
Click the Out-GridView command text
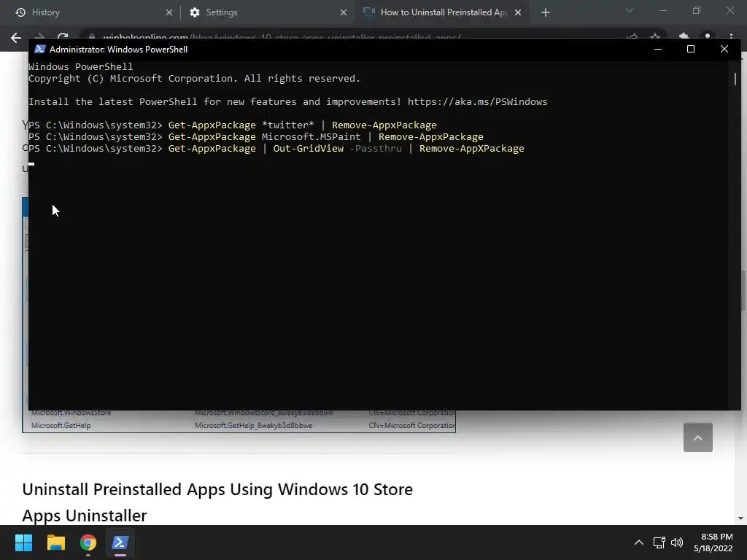tap(309, 149)
